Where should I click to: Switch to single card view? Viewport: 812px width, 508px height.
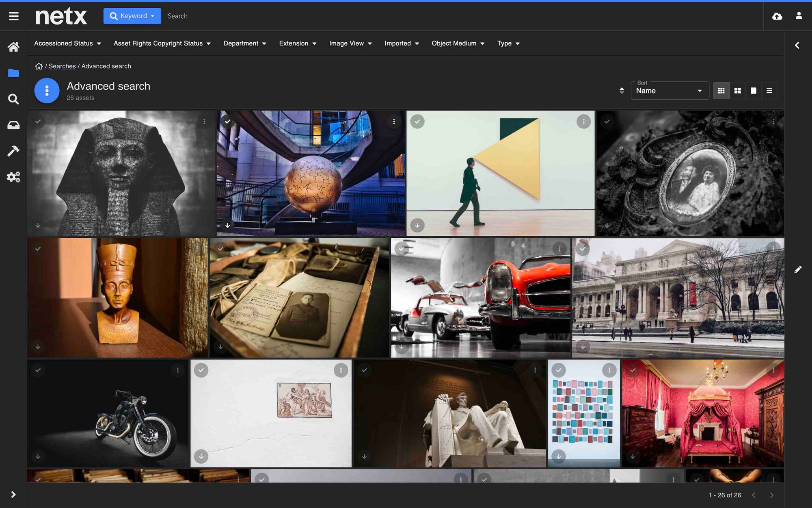tap(753, 91)
